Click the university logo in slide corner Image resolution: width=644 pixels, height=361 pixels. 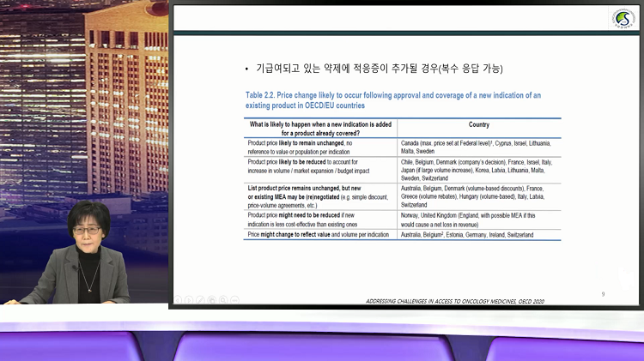pyautogui.click(x=623, y=18)
